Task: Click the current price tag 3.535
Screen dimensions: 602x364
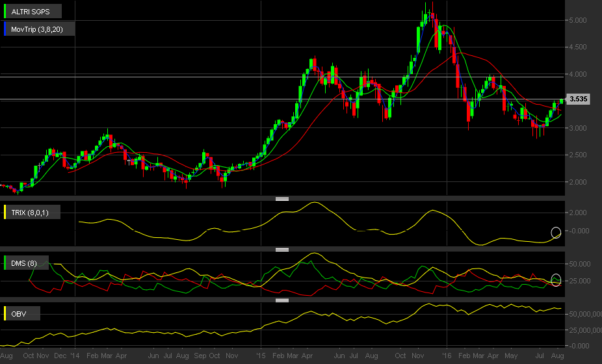Action: pyautogui.click(x=578, y=99)
